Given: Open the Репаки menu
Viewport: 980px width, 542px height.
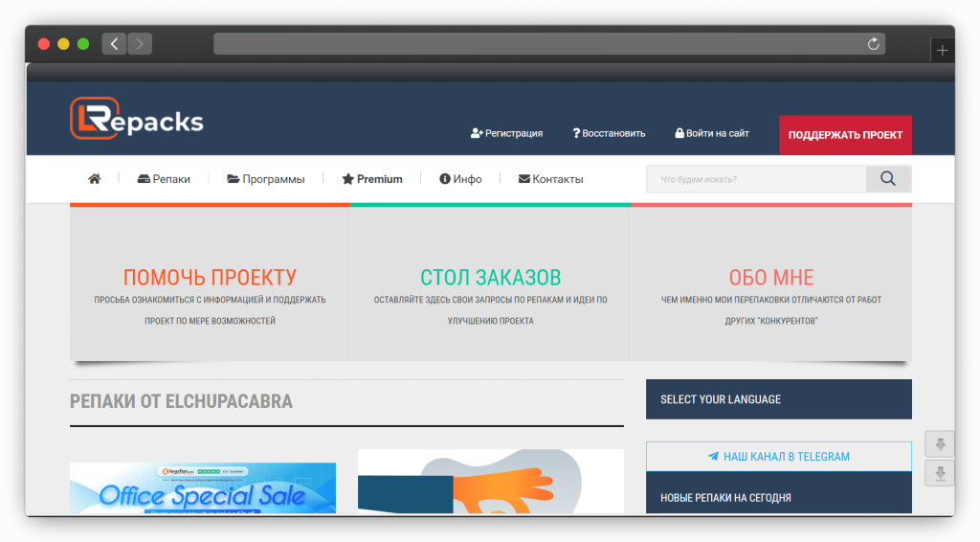Looking at the screenshot, I should [x=164, y=179].
